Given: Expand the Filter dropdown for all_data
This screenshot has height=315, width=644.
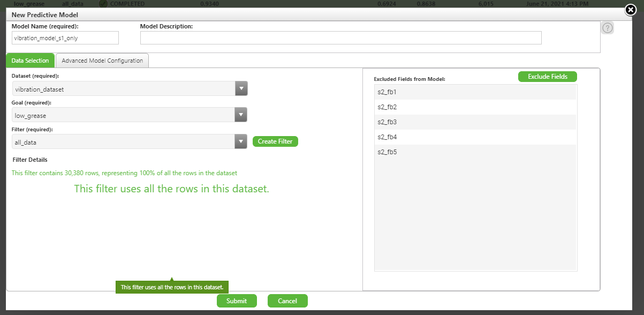Looking at the screenshot, I should coord(240,141).
